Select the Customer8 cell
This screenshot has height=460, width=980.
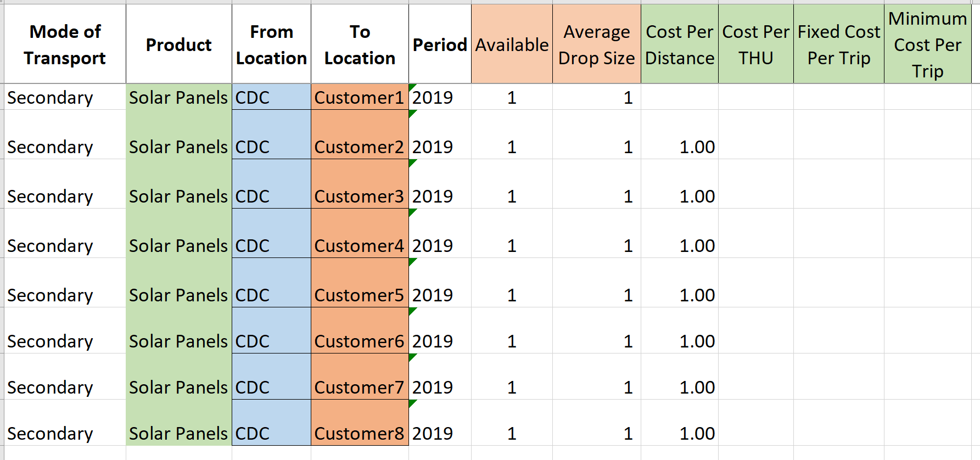click(360, 423)
